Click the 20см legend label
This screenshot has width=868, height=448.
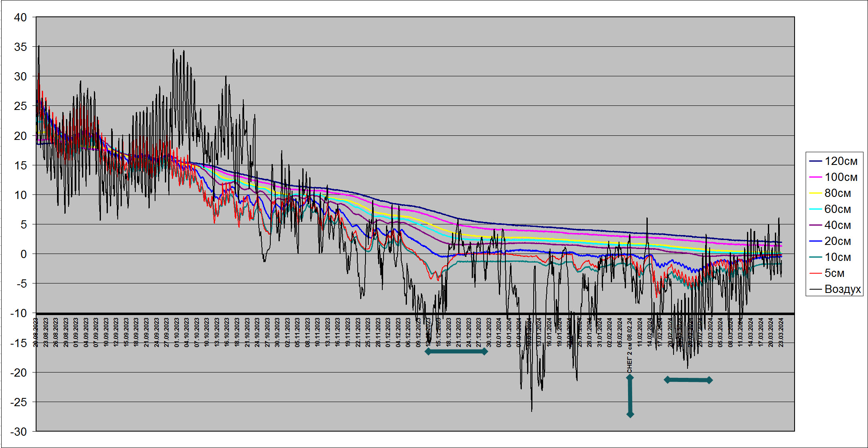pos(838,241)
